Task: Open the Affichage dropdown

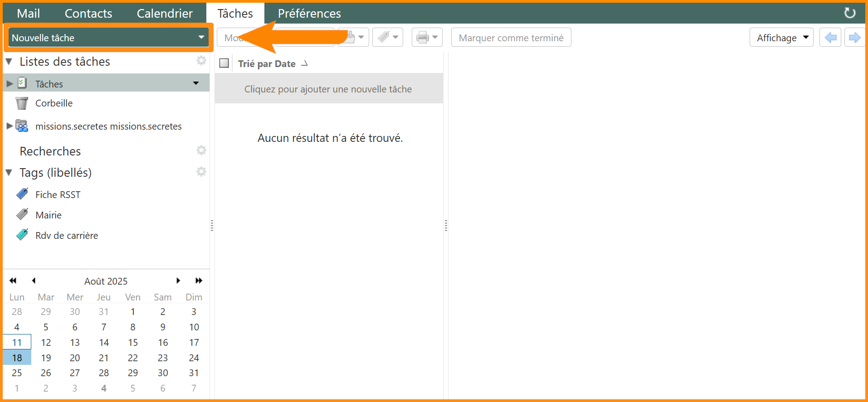Action: [781, 38]
